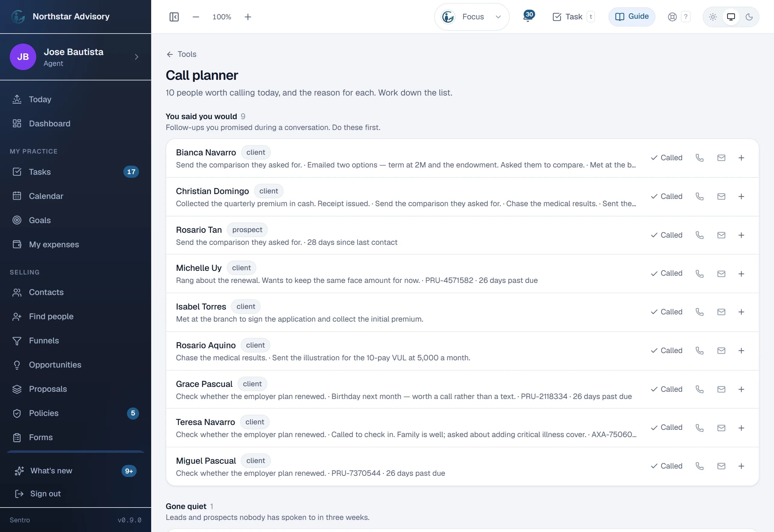774x532 pixels.
Task: Zoom out with the minus icon
Action: 196,17
